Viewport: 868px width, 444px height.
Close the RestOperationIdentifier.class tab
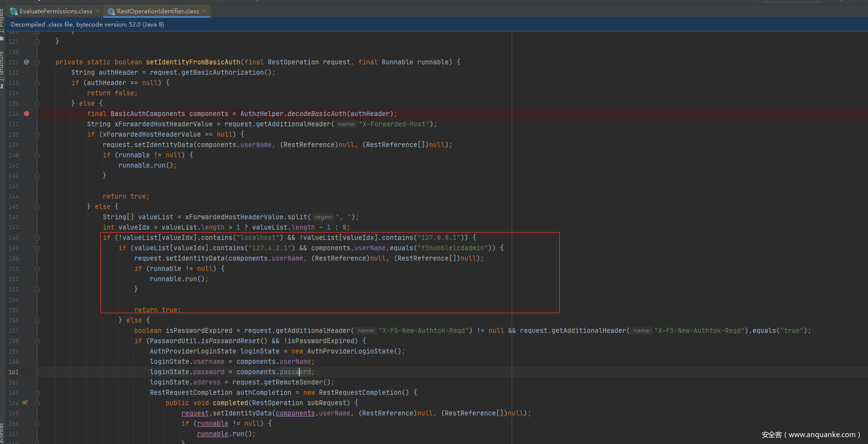pos(205,11)
